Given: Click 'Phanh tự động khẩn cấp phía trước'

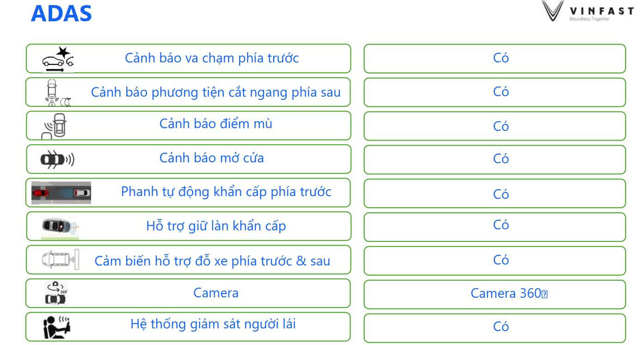Looking at the screenshot, I should pyautogui.click(x=226, y=191).
